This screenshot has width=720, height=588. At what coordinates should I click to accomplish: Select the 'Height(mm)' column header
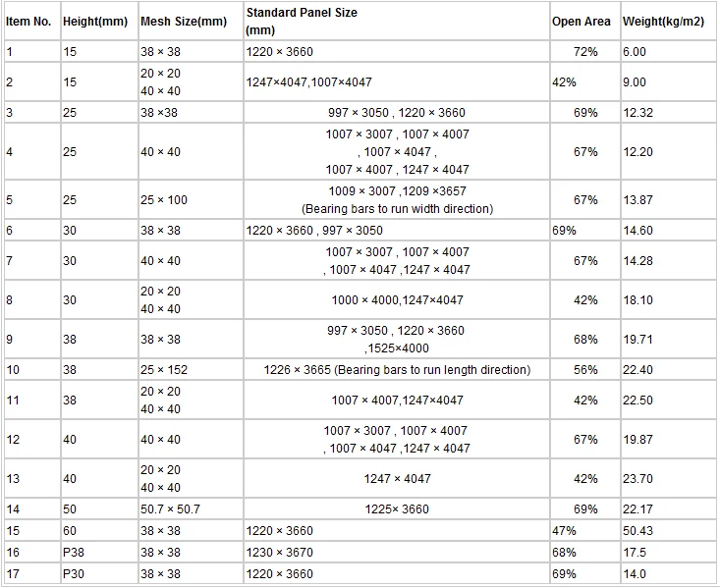tap(94, 22)
